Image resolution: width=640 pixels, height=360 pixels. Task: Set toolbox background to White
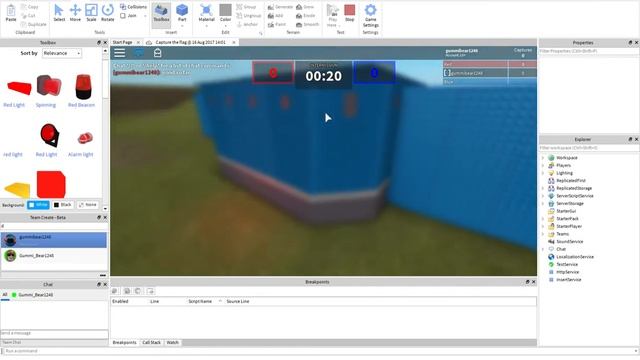38,205
